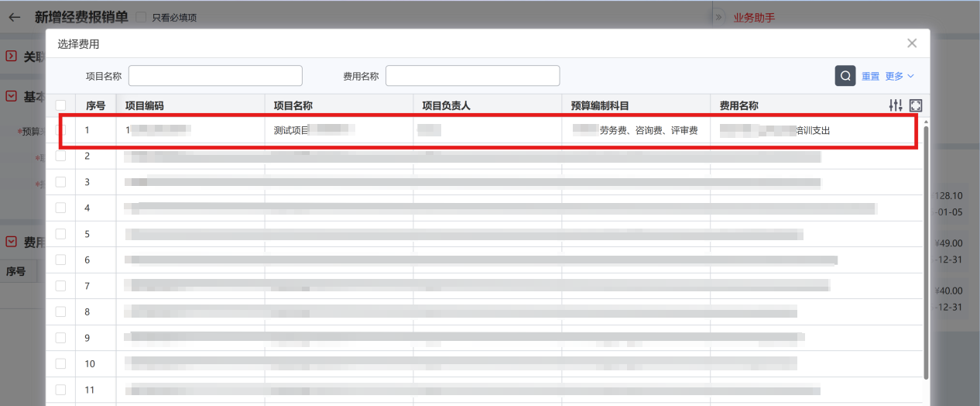Collapse 业务助手 panel with double-chevron icon

pyautogui.click(x=718, y=17)
